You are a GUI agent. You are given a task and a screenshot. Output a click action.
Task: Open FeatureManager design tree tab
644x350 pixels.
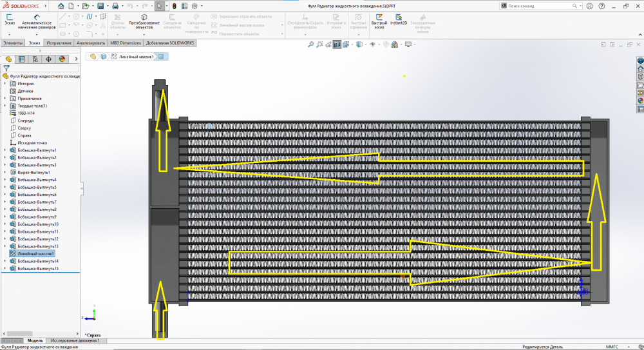click(x=8, y=59)
